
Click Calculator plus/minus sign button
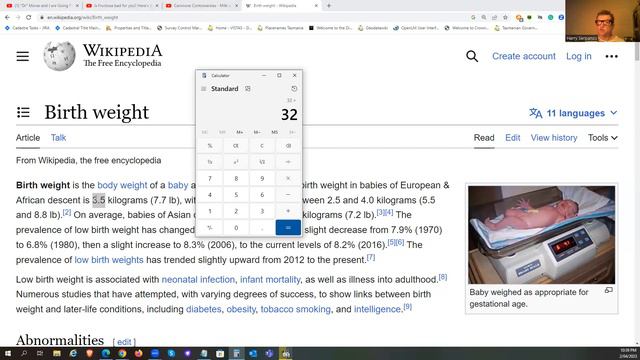pyautogui.click(x=210, y=228)
